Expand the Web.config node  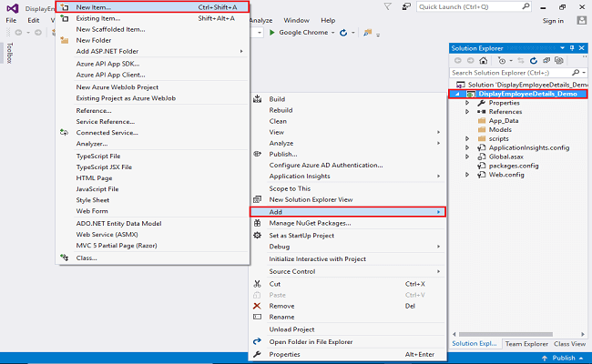click(467, 175)
